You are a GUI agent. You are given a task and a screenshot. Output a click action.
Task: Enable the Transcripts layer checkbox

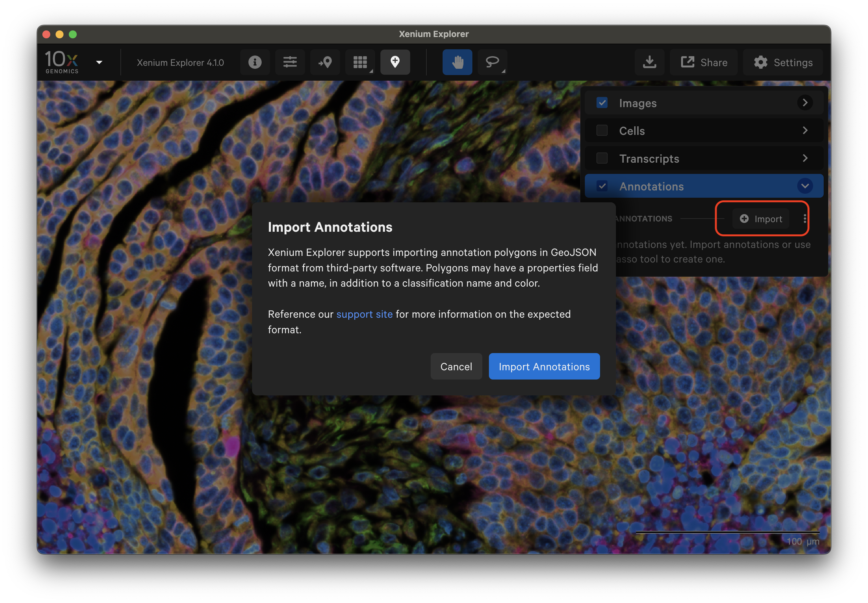click(602, 158)
